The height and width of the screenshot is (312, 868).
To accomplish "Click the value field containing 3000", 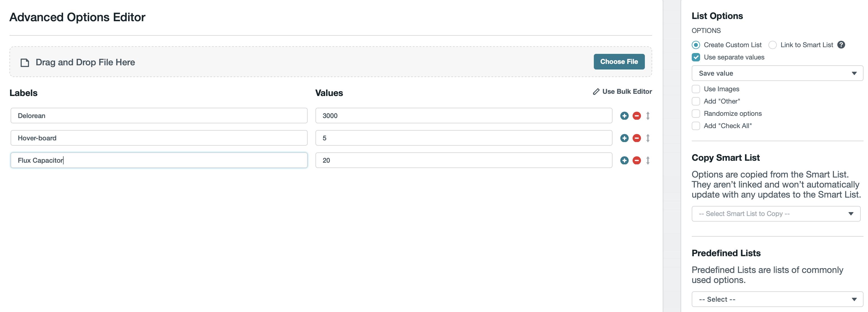I will click(463, 115).
